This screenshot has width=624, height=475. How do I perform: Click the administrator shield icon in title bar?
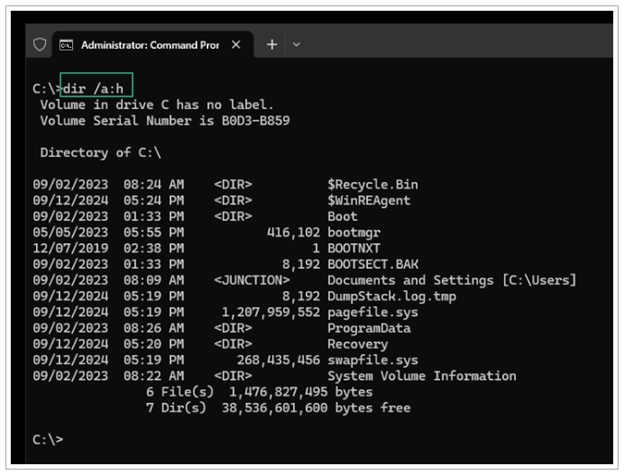40,45
